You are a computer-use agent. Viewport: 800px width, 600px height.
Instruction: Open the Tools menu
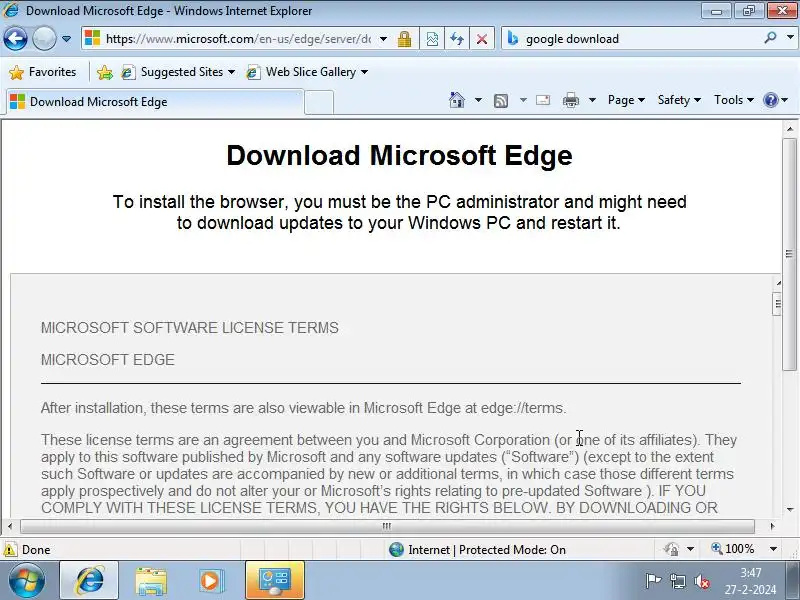tap(734, 100)
